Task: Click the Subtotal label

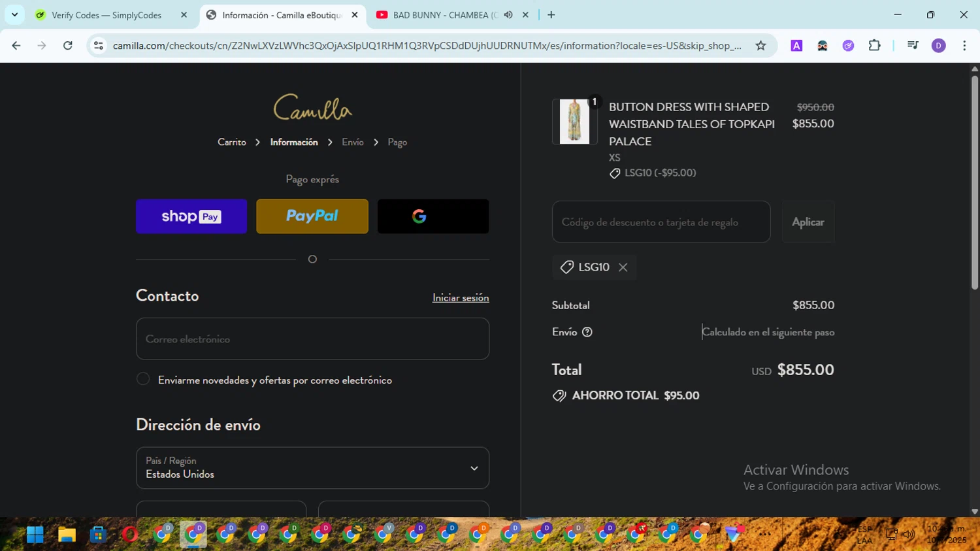Action: [570, 305]
